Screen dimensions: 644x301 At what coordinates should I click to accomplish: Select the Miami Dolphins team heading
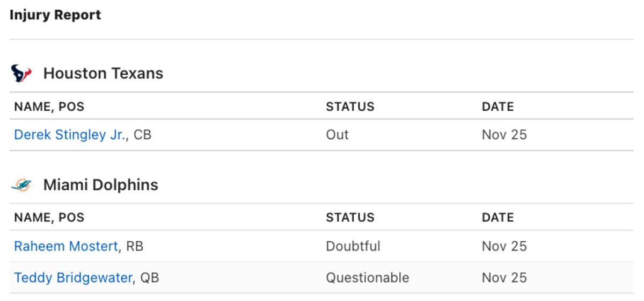click(101, 185)
